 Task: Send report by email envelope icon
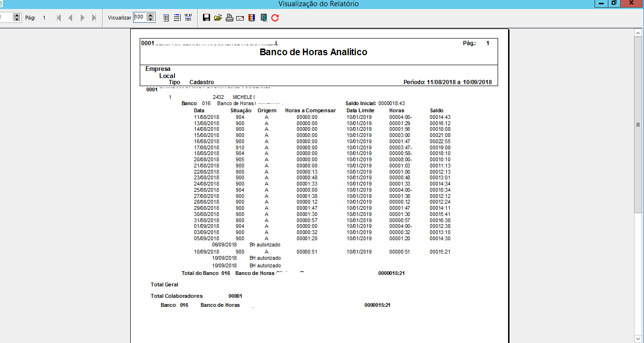click(x=240, y=18)
